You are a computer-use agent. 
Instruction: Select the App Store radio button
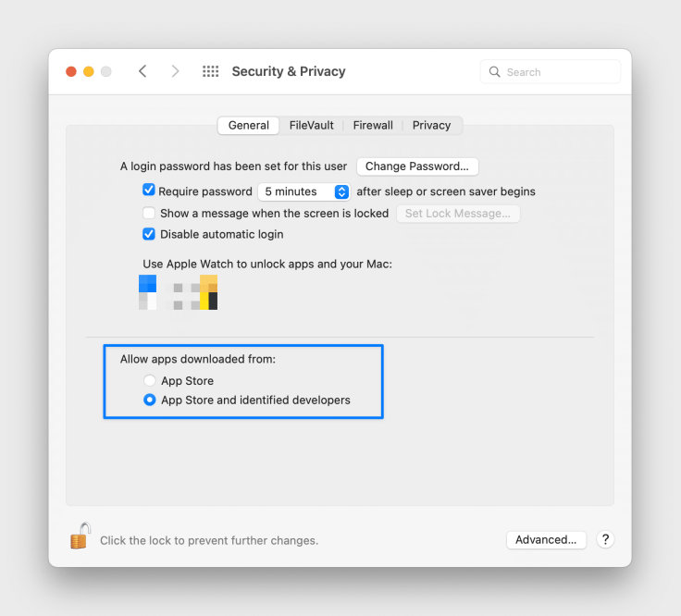pyautogui.click(x=149, y=380)
